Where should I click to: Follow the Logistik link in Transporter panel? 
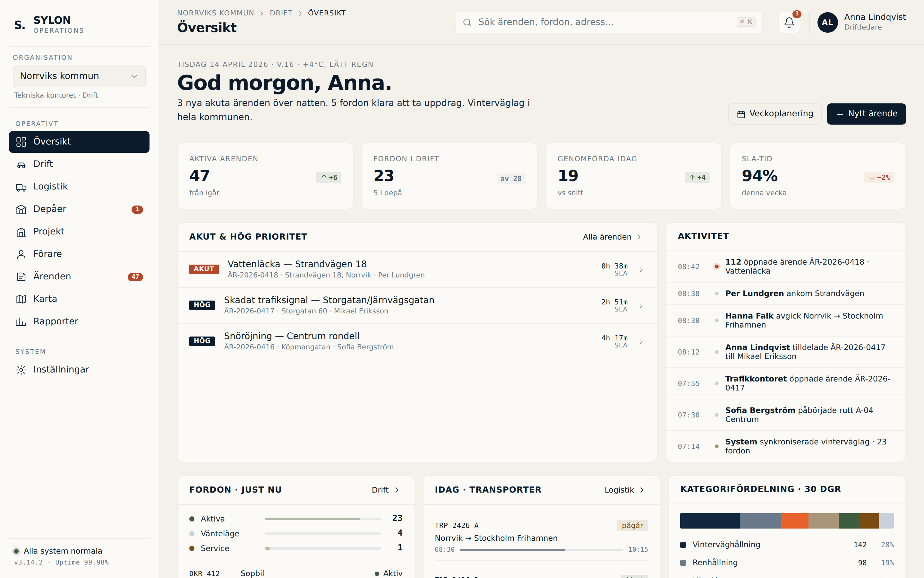(x=624, y=490)
